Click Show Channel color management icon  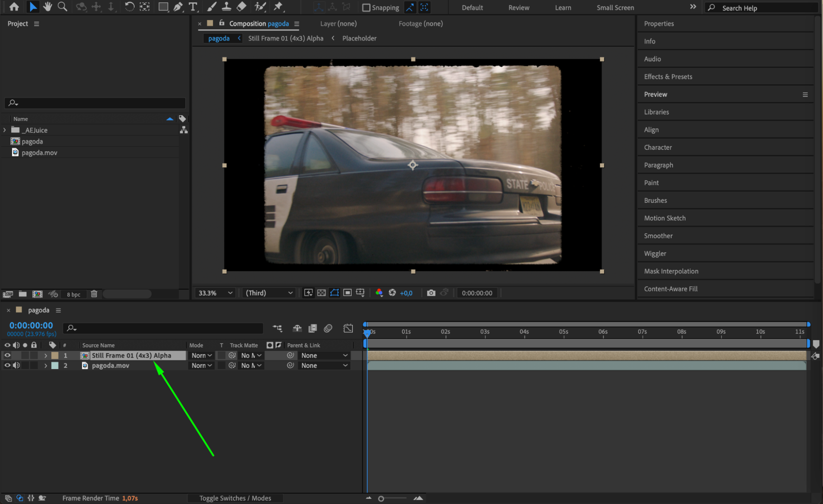379,293
